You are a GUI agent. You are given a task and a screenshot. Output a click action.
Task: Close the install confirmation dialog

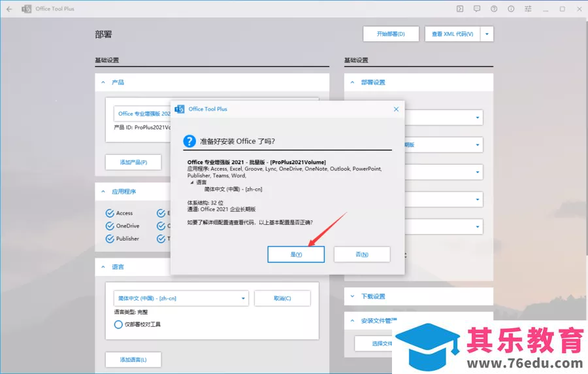tap(396, 109)
